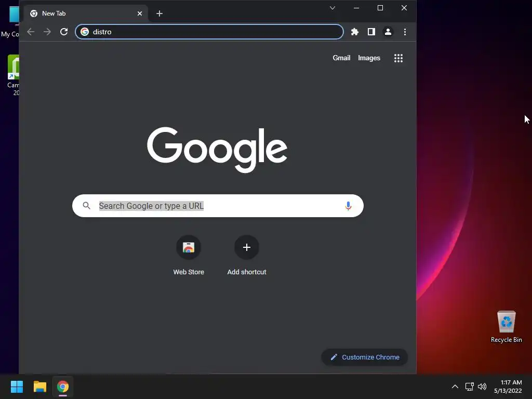Open a new tab with plus button
Viewport: 532px width, 399px height.
click(x=159, y=14)
